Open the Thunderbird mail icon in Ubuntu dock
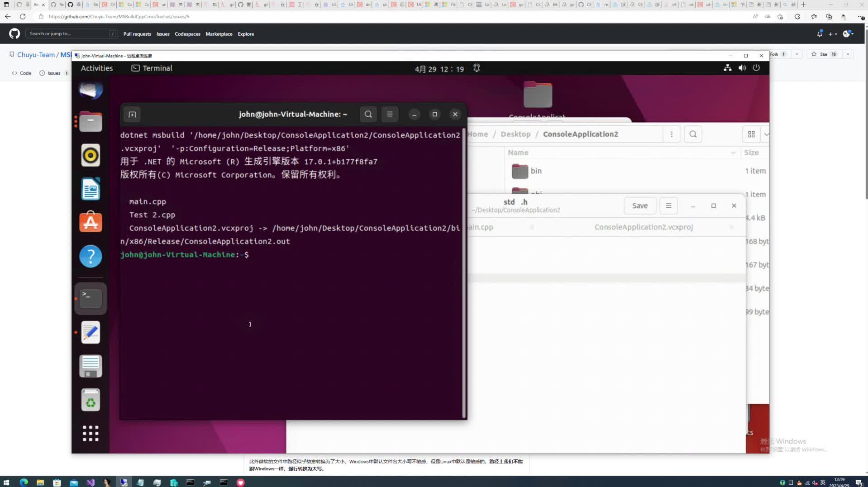868x487 pixels. point(91,90)
